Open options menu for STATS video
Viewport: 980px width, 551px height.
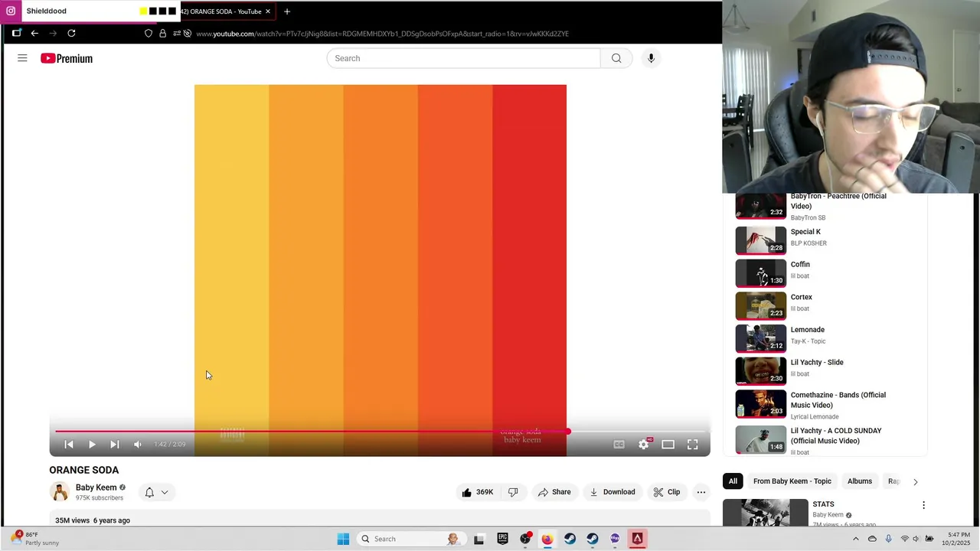[923, 505]
